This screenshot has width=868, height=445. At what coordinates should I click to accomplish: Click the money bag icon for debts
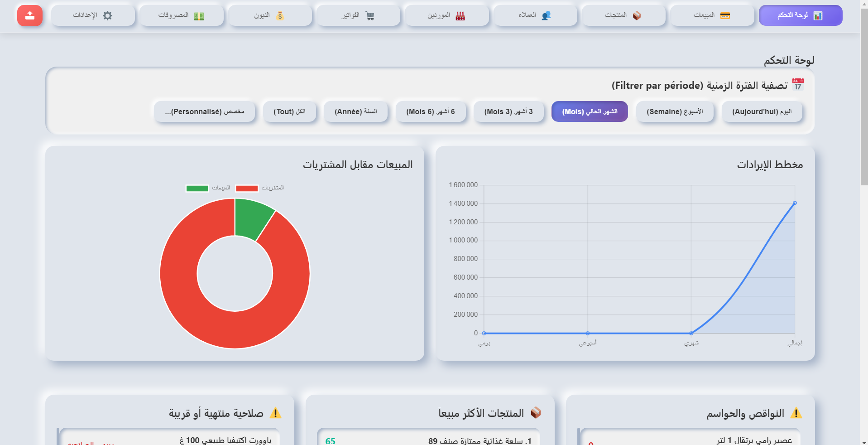tap(280, 16)
